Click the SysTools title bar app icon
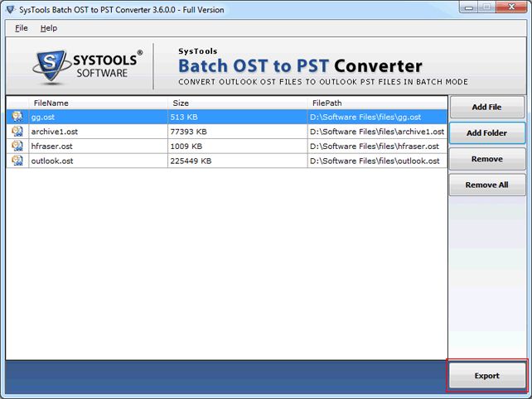 click(11, 9)
